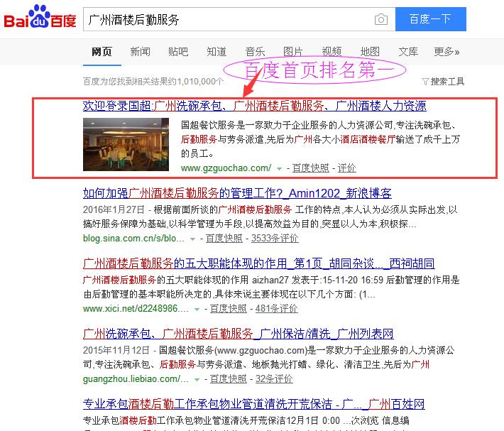Visit the www.xici.net URL link

136,309
